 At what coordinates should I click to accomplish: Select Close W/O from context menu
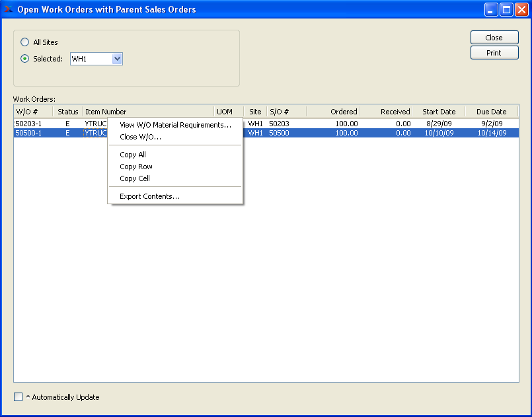(140, 137)
